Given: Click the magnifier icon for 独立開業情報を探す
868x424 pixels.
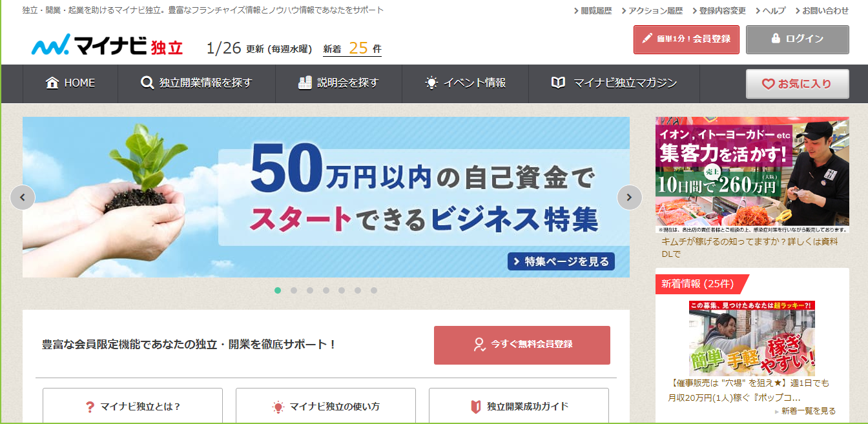Looking at the screenshot, I should (147, 83).
